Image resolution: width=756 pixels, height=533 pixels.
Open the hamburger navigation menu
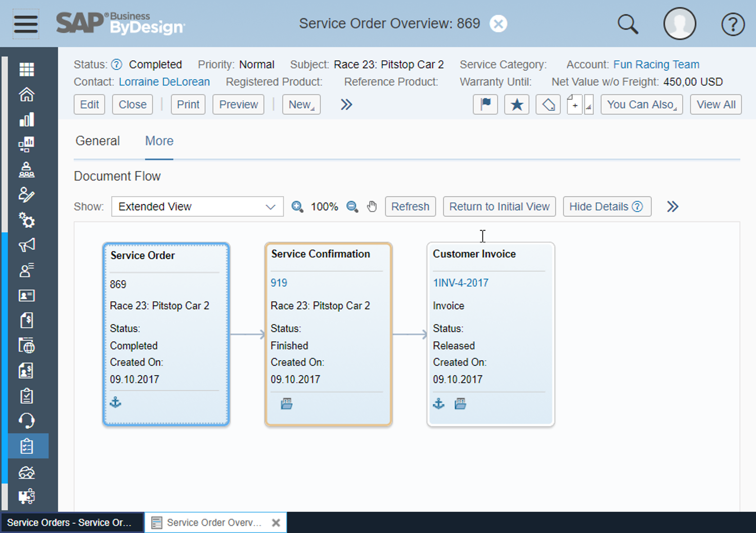(26, 24)
